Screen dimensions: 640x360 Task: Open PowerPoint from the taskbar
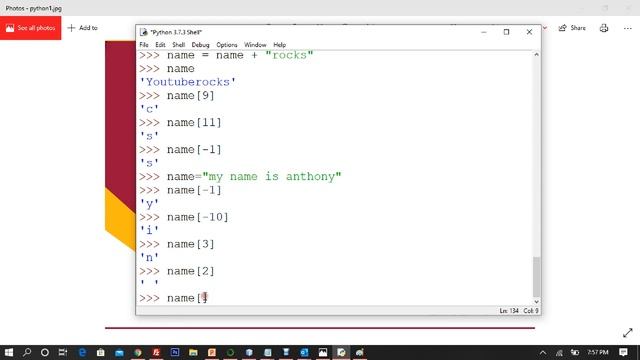[211, 352]
